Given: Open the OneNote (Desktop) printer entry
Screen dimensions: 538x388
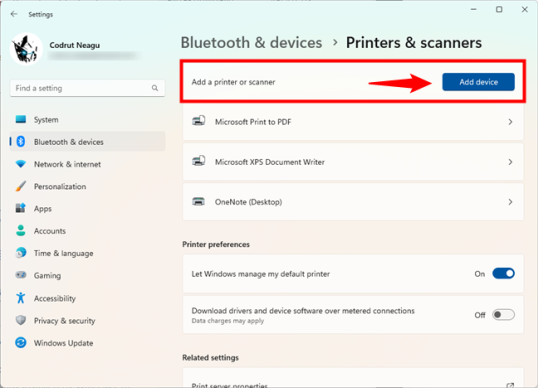Looking at the screenshot, I should [353, 202].
